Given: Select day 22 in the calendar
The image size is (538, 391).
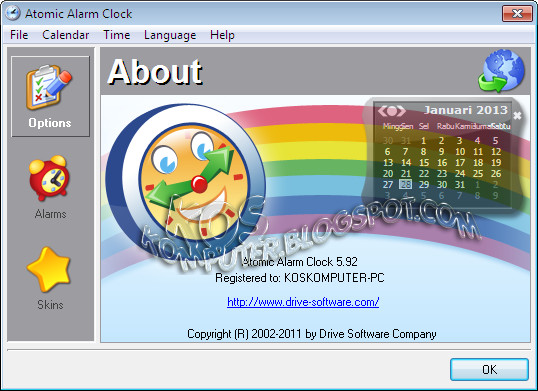Looking at the screenshot, I should point(424,174).
